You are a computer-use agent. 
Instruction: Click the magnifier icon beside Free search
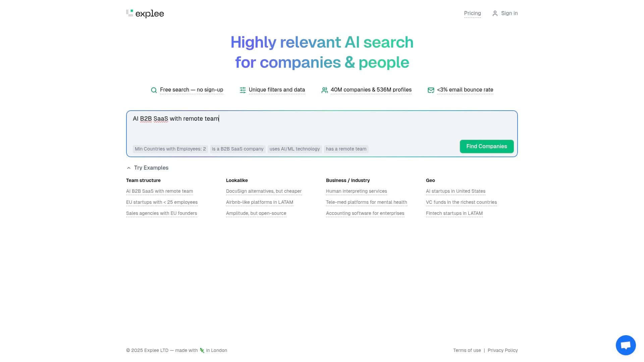click(154, 90)
